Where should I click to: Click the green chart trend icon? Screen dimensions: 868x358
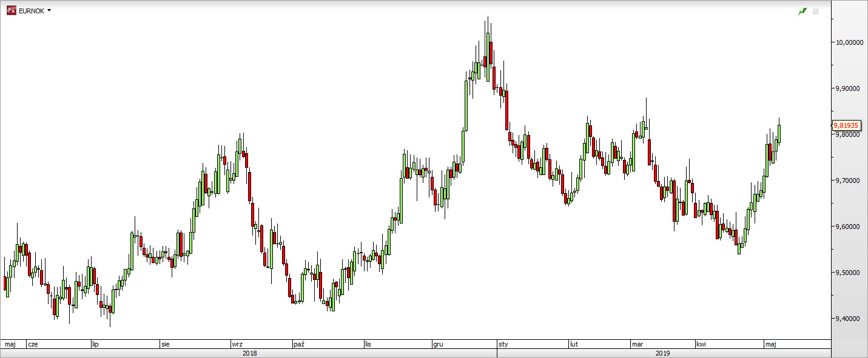pos(802,11)
